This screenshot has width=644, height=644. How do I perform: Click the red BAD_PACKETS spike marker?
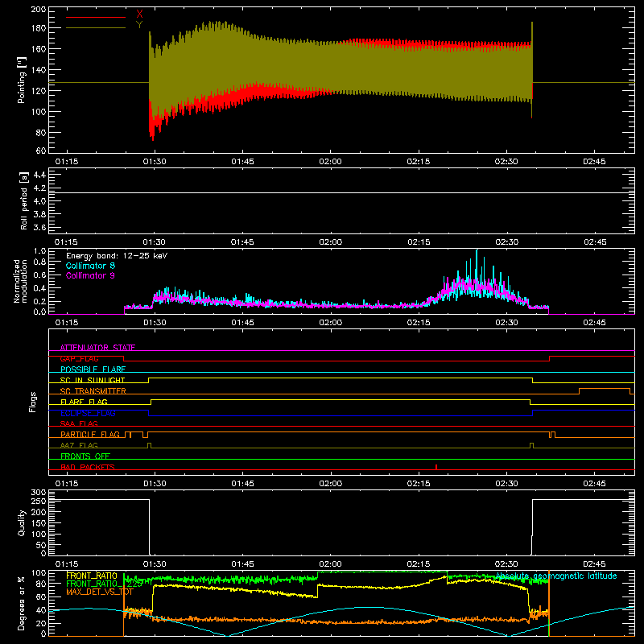(436, 467)
